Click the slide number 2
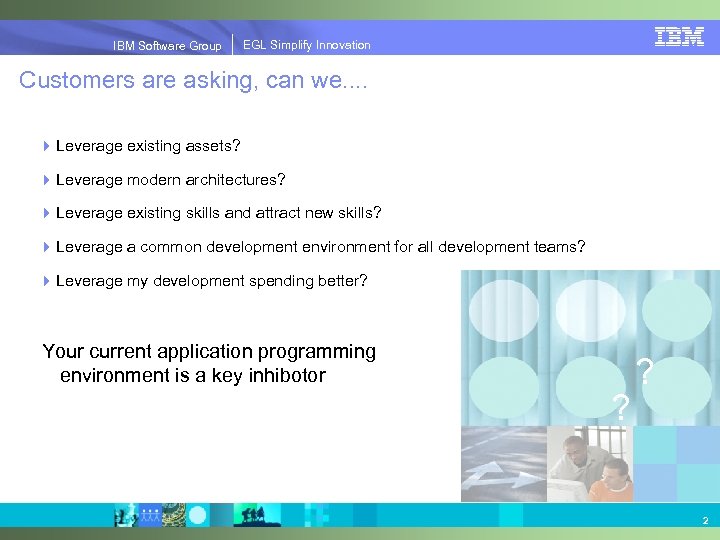 tap(705, 520)
